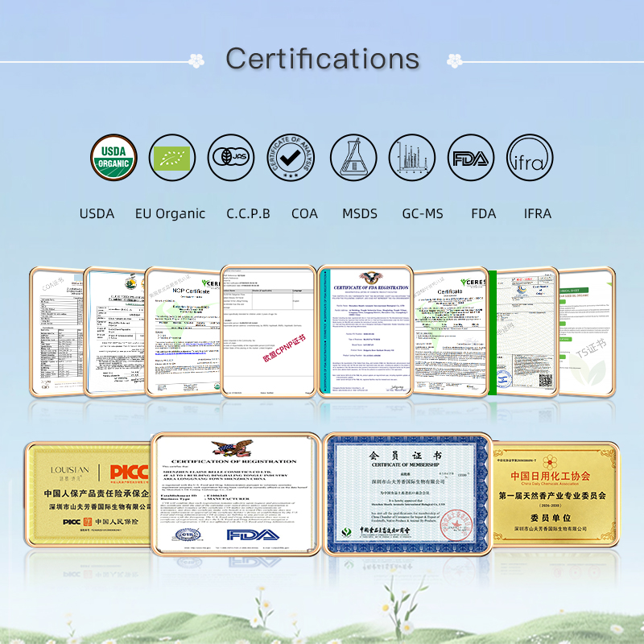Select the C.C.P.B label
Viewport: 644px width, 644px height.
[x=248, y=213]
